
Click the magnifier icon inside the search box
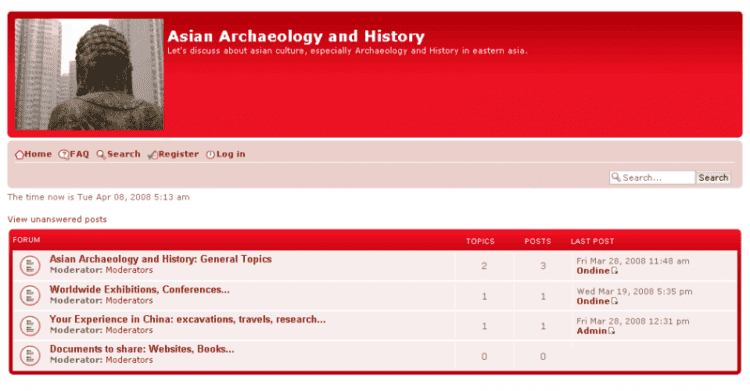click(x=616, y=178)
